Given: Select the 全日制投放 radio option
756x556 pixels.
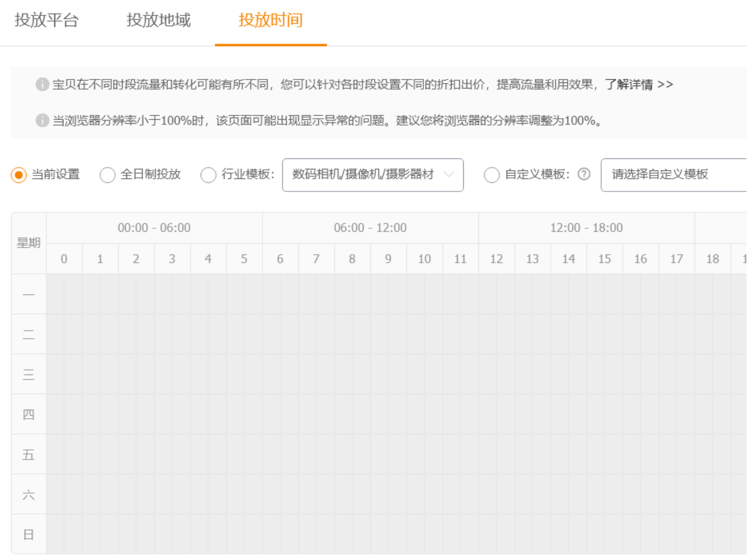Looking at the screenshot, I should pyautogui.click(x=108, y=175).
